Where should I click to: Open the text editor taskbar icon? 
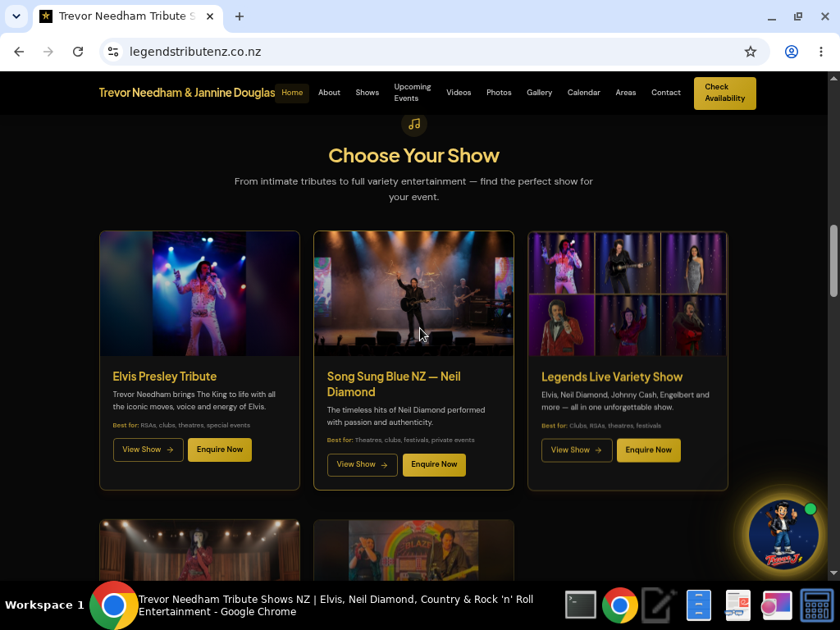pos(659,605)
